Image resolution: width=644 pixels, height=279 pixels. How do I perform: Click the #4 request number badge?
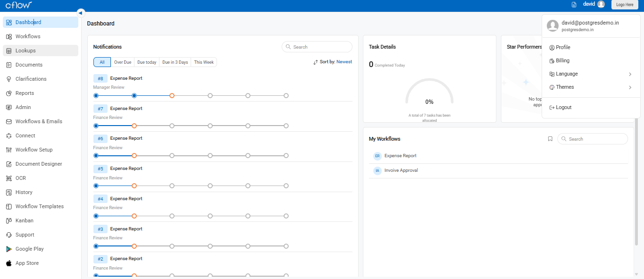100,199
